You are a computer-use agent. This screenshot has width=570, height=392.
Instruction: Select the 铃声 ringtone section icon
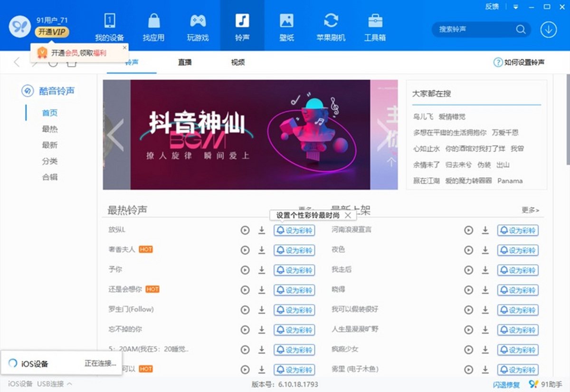tap(242, 21)
